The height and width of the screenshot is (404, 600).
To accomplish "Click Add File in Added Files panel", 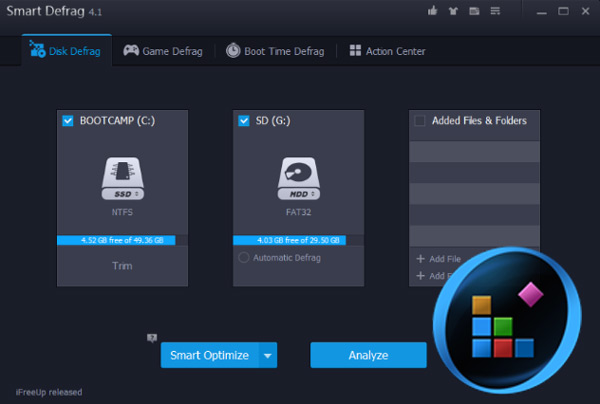I will [x=445, y=259].
